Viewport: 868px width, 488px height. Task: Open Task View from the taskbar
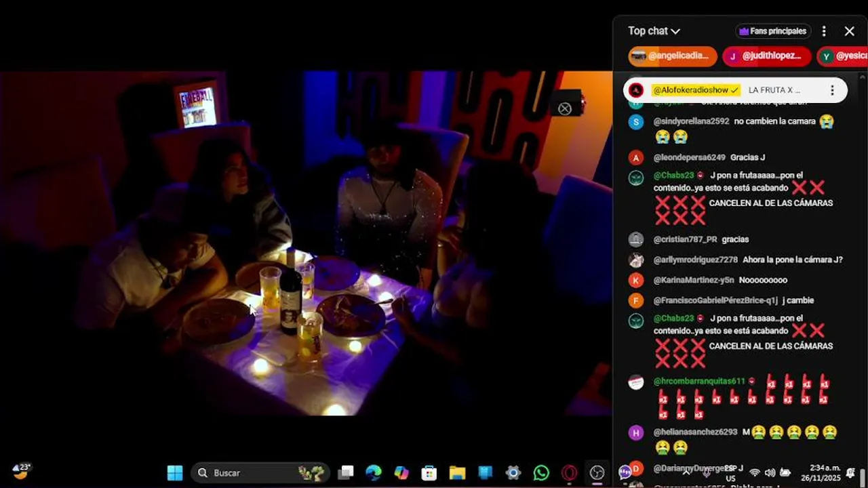point(346,472)
